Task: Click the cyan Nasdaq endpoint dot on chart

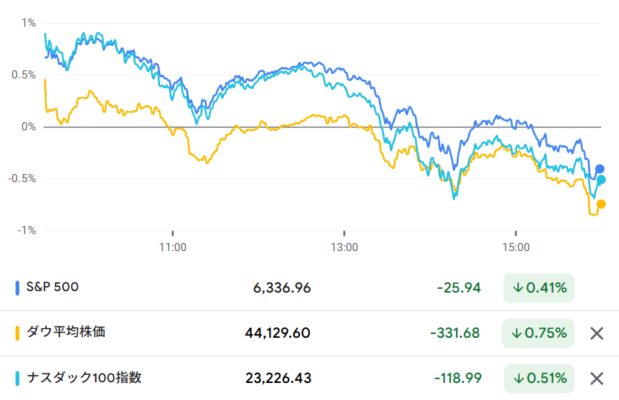Action: [601, 180]
